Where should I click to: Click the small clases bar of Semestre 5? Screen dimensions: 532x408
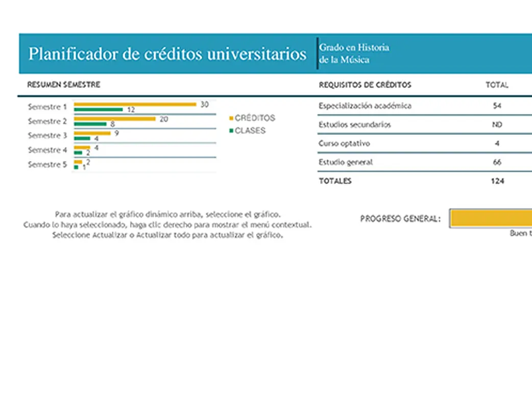pos(75,167)
